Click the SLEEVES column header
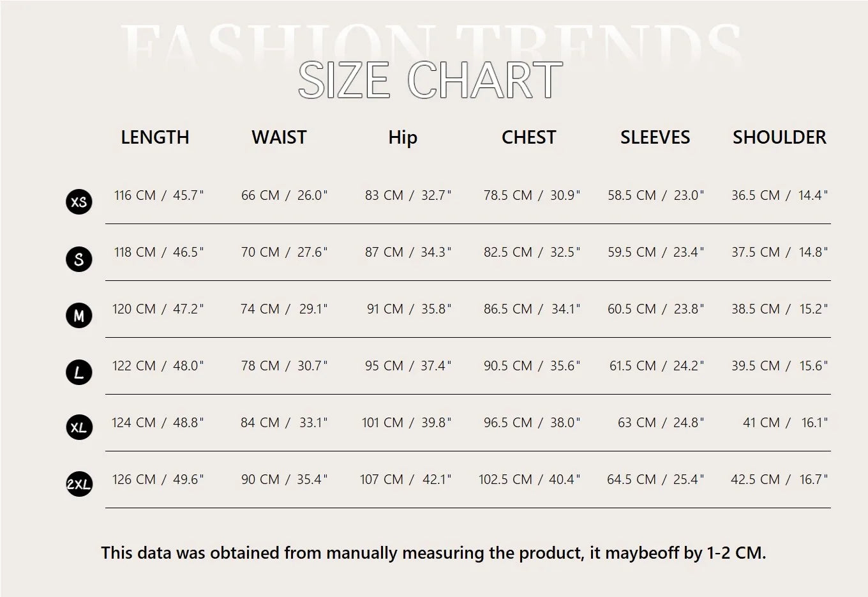 pyautogui.click(x=655, y=137)
